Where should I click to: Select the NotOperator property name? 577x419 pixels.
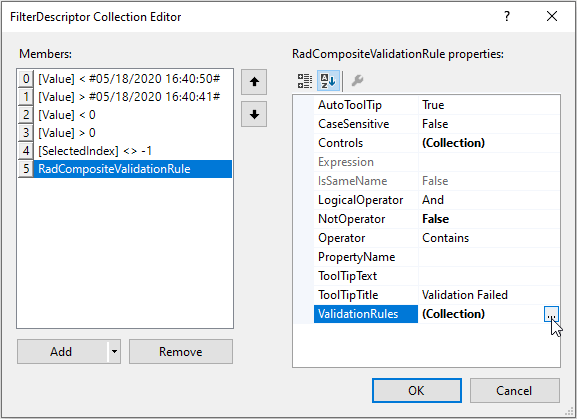click(351, 219)
